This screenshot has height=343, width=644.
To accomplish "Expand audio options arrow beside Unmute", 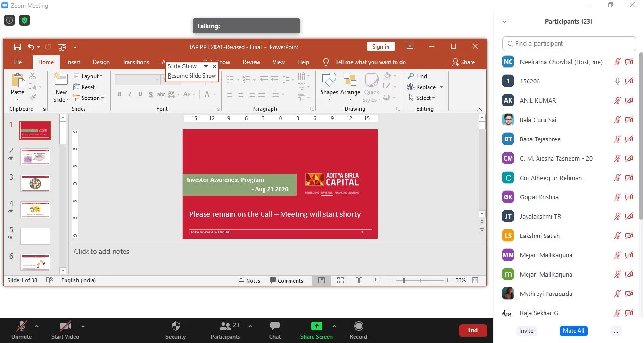I will click(x=37, y=326).
